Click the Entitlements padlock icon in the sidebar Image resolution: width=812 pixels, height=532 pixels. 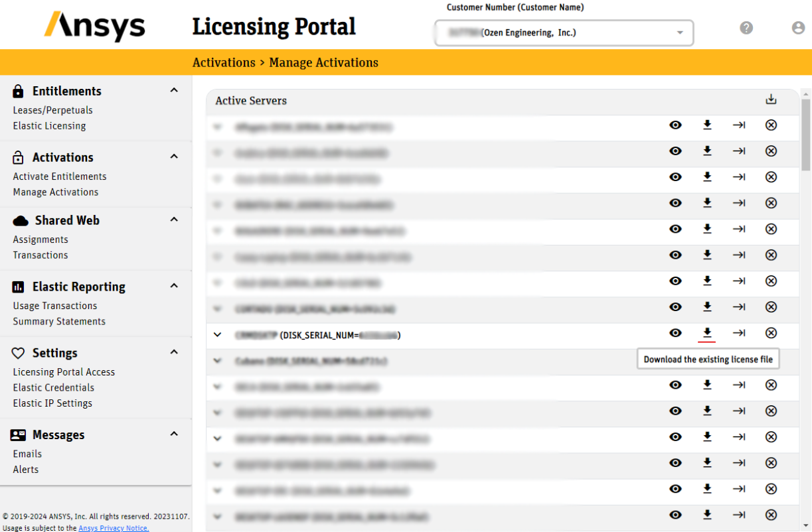17,90
